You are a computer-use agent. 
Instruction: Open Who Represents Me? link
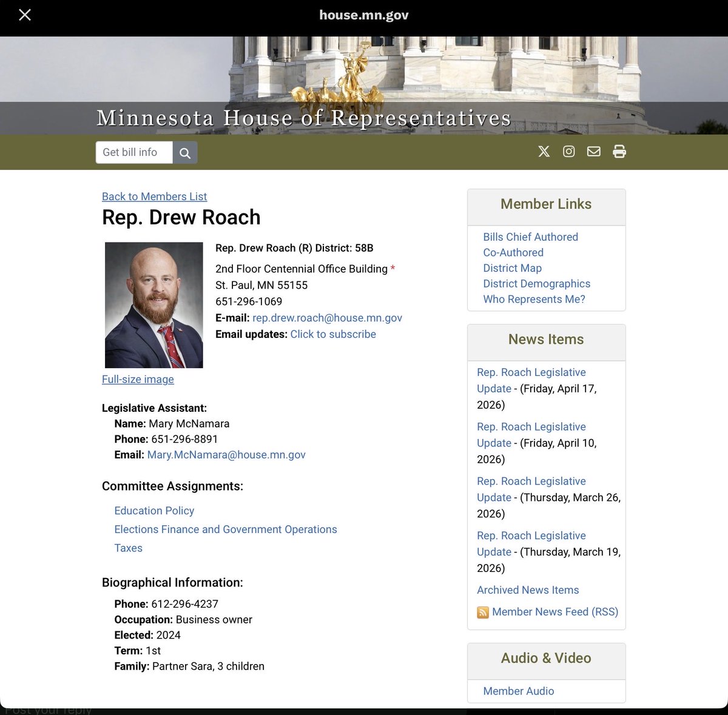pyautogui.click(x=534, y=299)
